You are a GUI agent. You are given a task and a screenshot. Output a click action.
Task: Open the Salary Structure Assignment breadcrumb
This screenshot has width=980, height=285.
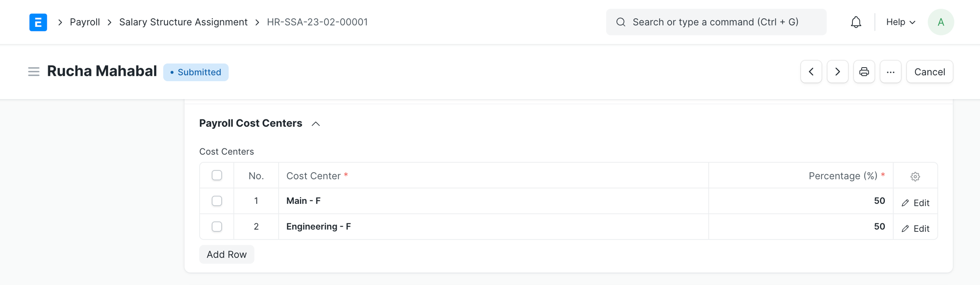[183, 22]
